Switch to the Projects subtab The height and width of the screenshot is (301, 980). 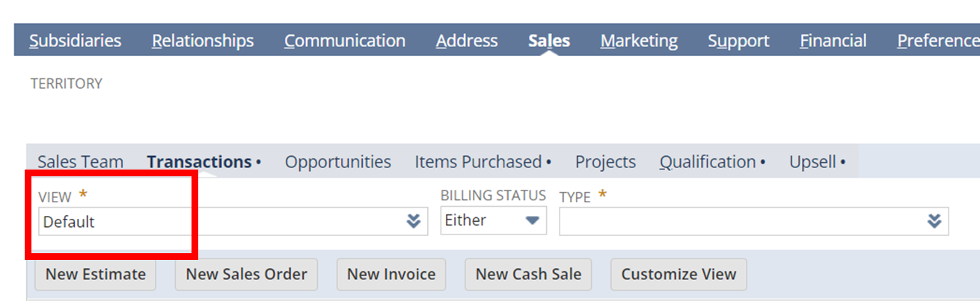[605, 161]
